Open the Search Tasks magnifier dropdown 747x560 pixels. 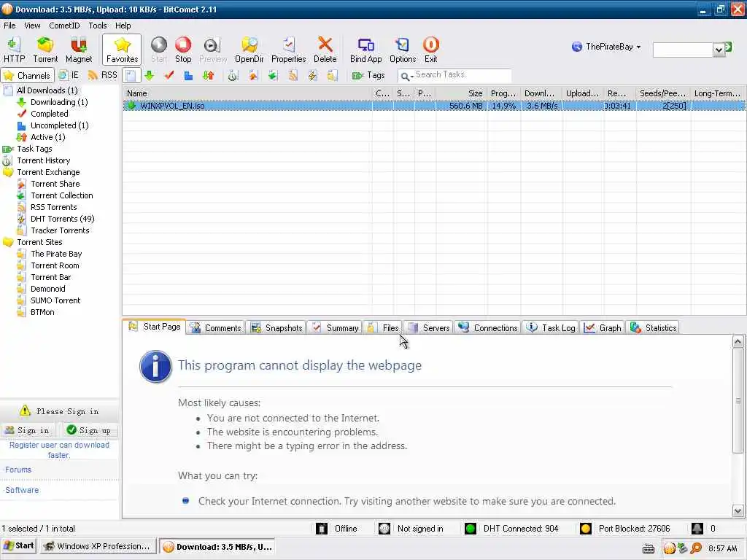[406, 76]
